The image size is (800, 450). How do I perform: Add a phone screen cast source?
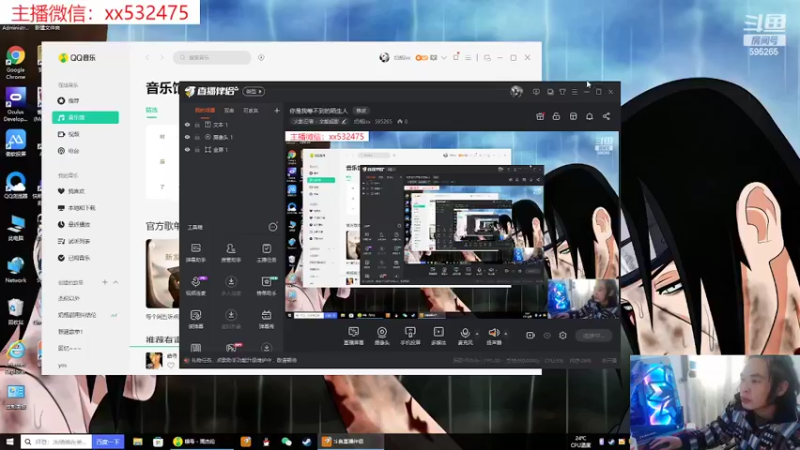[410, 336]
